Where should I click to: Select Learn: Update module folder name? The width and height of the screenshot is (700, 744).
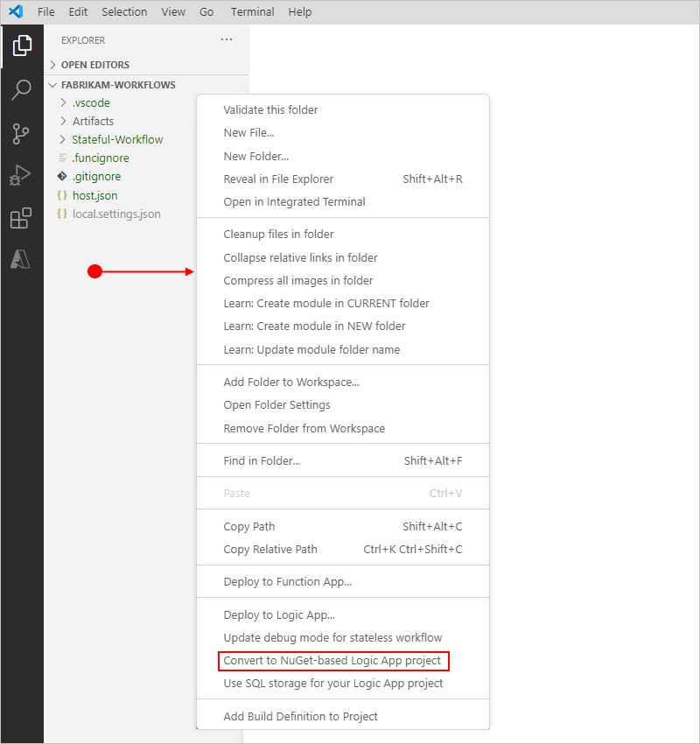tap(343, 350)
